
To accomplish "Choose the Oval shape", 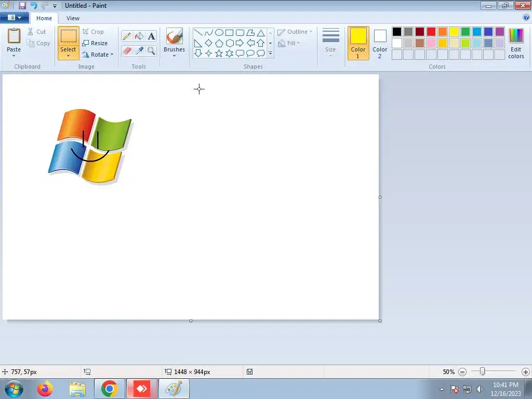I will tap(219, 33).
